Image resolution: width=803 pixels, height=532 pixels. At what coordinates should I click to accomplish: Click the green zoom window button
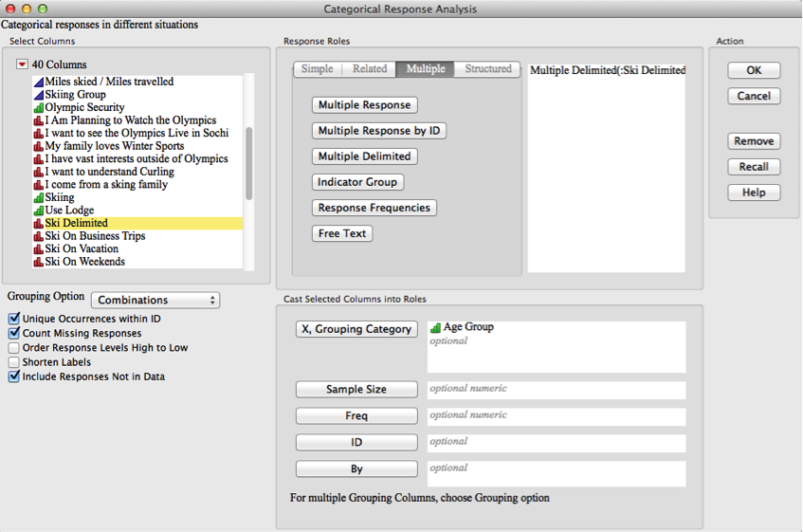tap(43, 9)
